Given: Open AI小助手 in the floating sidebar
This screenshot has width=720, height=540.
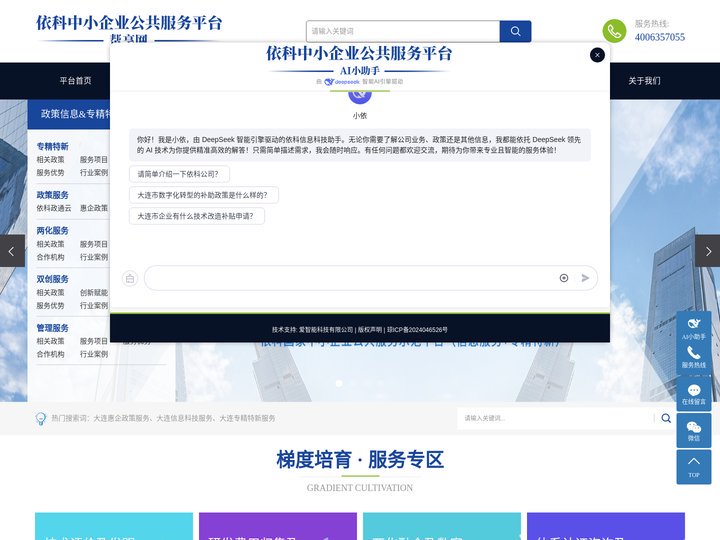Looking at the screenshot, I should point(694,328).
